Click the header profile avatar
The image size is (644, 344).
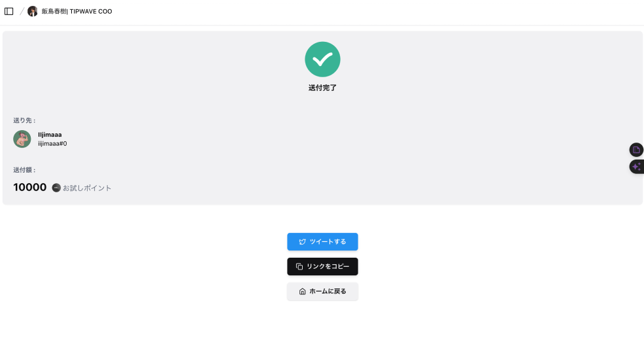[33, 11]
